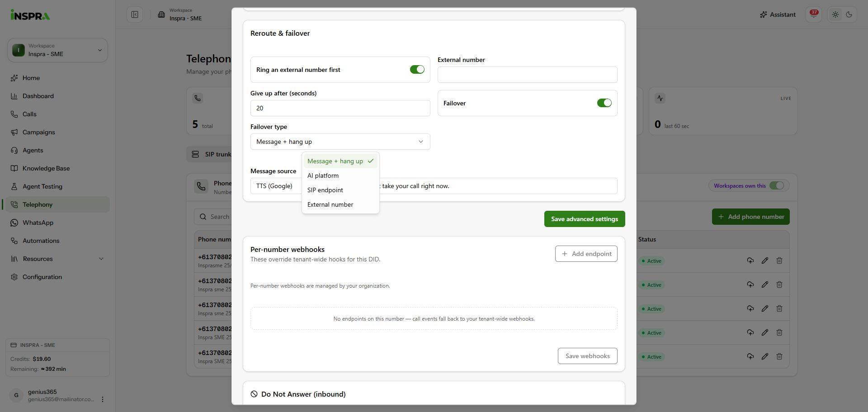Click the edit pencil in last Active row
Screen dimensions: 868x412
pos(765,356)
